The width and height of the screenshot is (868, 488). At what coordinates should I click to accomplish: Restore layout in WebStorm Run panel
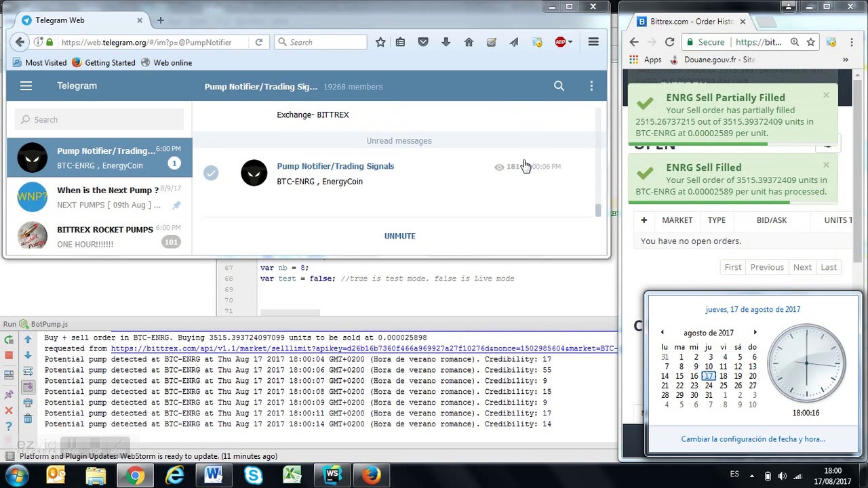9,374
